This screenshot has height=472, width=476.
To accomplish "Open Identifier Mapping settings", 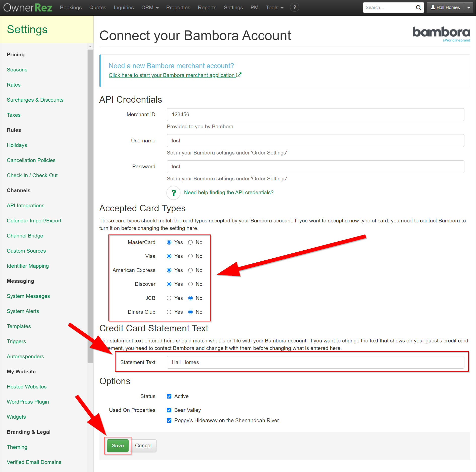I will click(28, 266).
